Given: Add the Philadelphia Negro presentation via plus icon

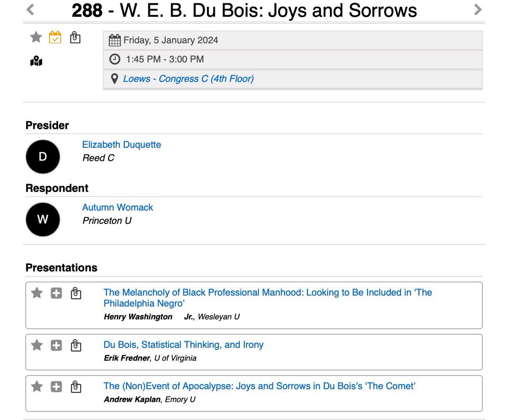Looking at the screenshot, I should pos(56,293).
